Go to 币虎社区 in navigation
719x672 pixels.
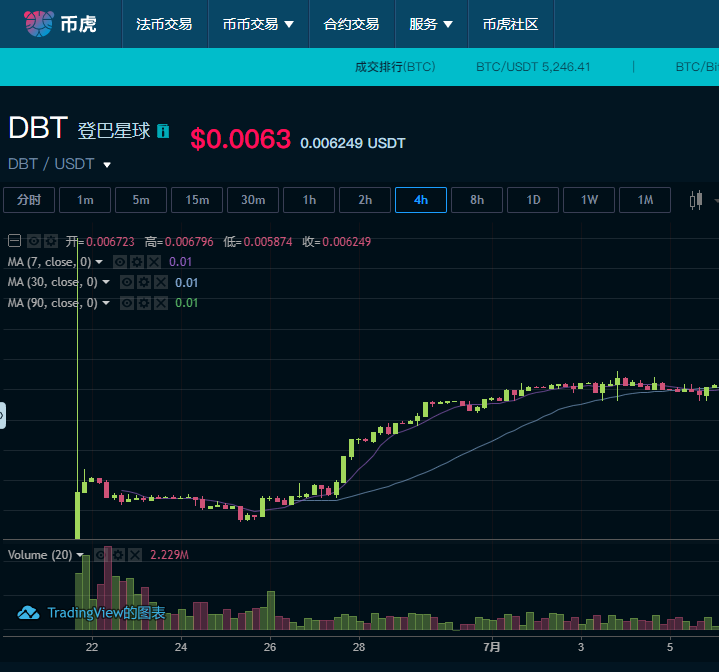coord(510,24)
